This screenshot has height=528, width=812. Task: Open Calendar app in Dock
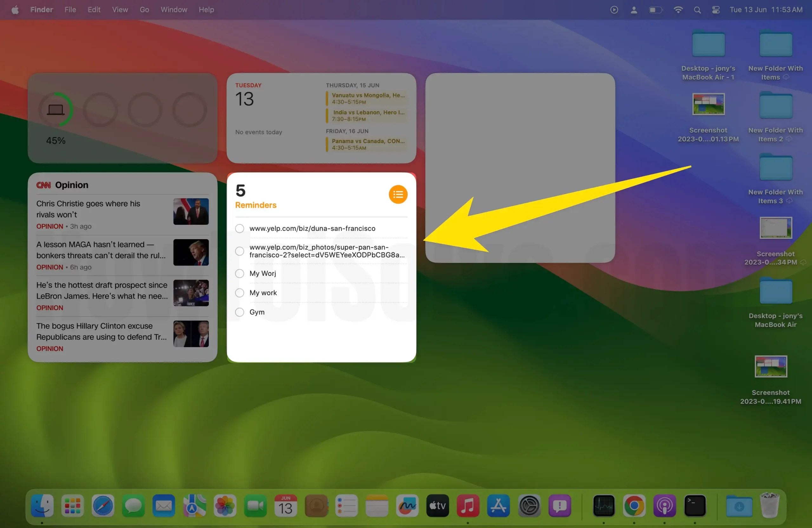(285, 505)
